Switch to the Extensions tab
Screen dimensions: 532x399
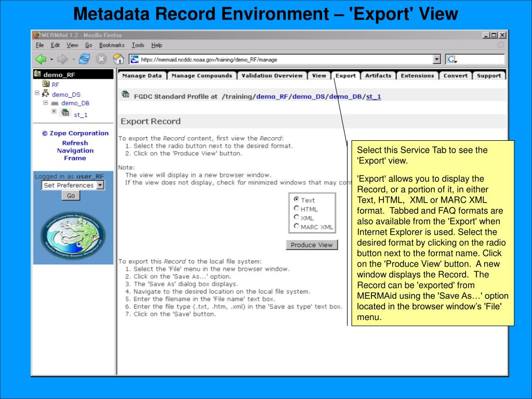(417, 75)
